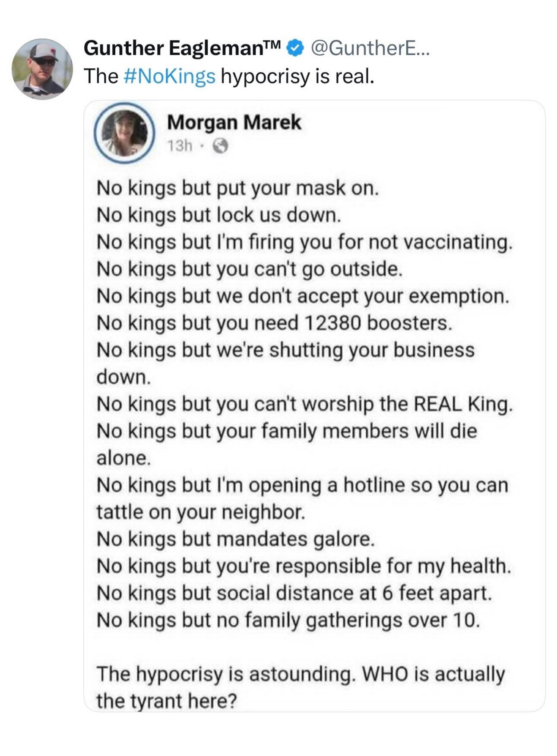Click the Gunther Eagleman display name
Image resolution: width=557 pixels, height=756 pixels.
click(182, 48)
